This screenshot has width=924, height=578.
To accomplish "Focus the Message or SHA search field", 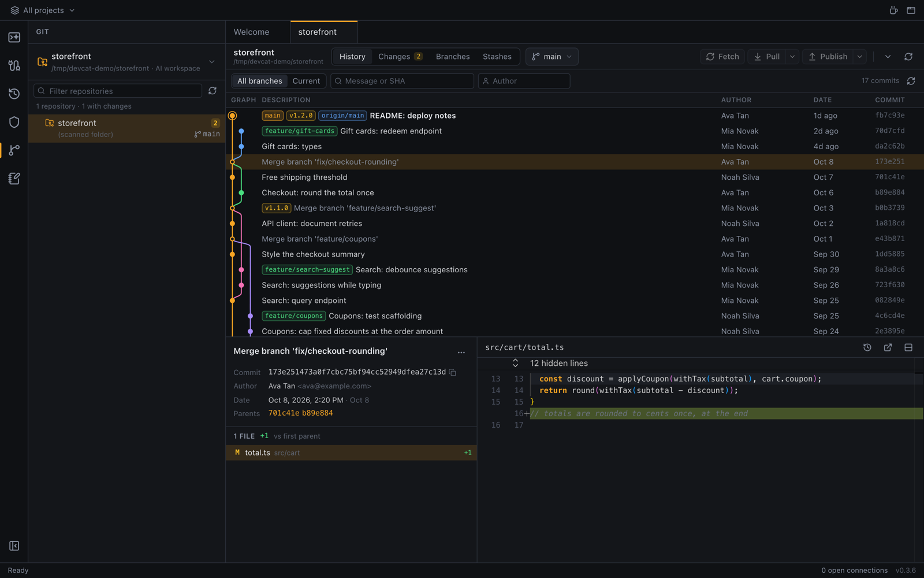I will click(402, 81).
